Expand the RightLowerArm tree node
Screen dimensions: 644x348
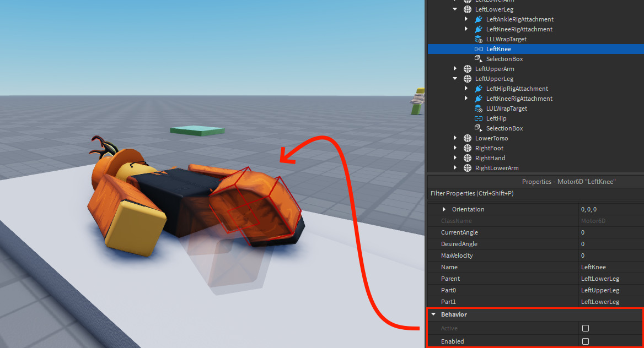coord(455,167)
